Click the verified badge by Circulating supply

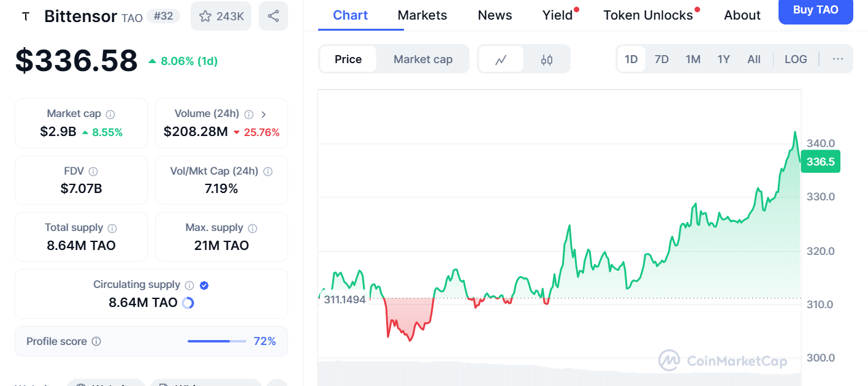[x=204, y=285]
